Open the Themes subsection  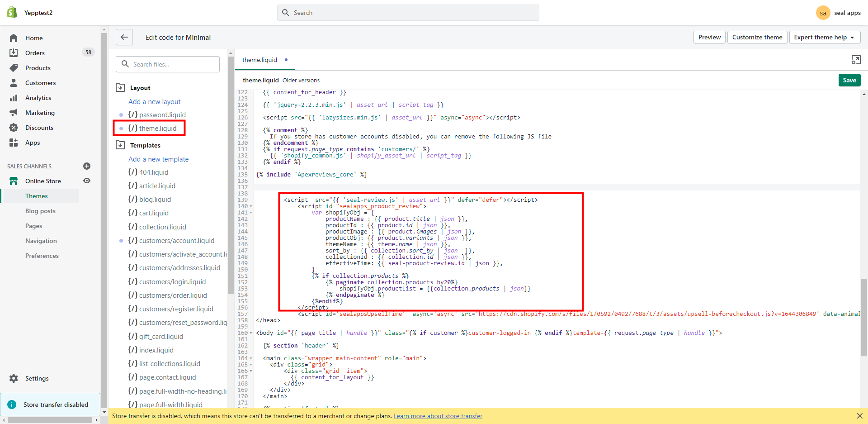[x=37, y=196]
